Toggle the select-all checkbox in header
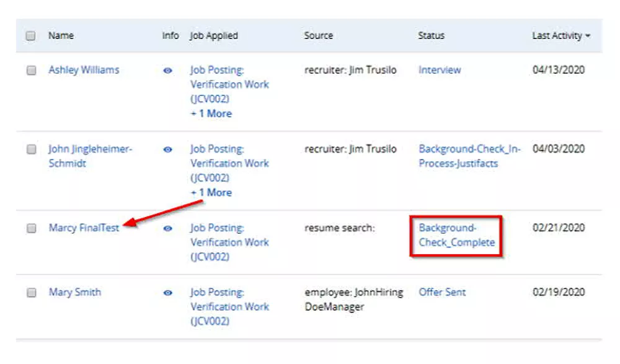 point(30,36)
